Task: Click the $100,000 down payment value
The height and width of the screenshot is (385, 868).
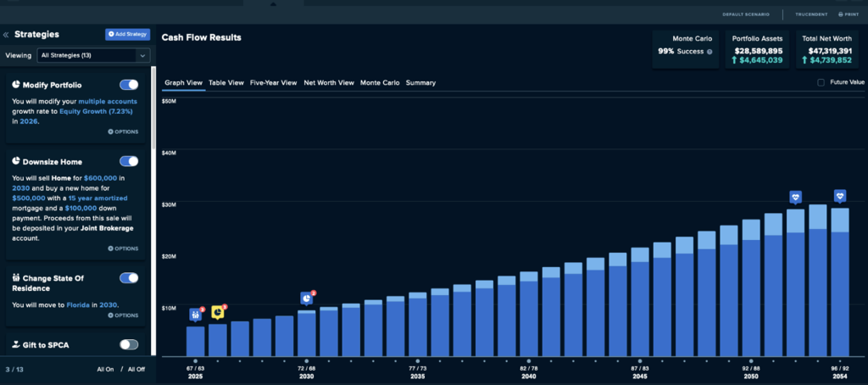Action: tap(81, 209)
